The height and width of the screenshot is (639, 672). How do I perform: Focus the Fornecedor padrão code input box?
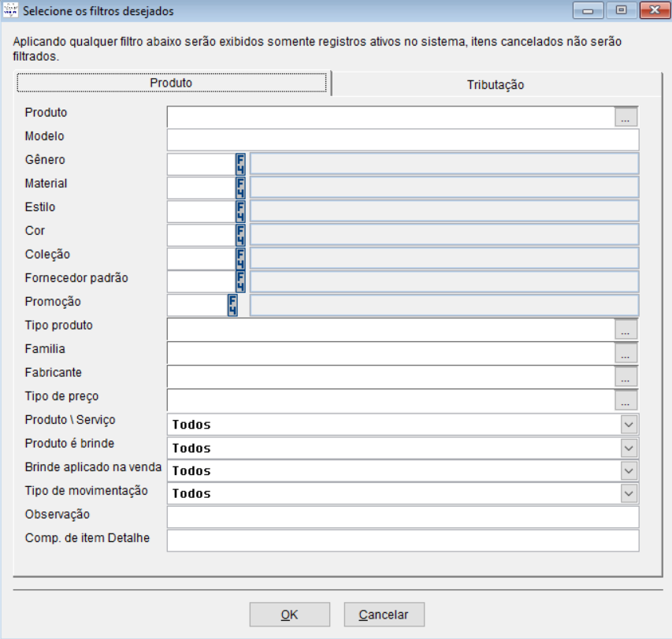coord(201,281)
